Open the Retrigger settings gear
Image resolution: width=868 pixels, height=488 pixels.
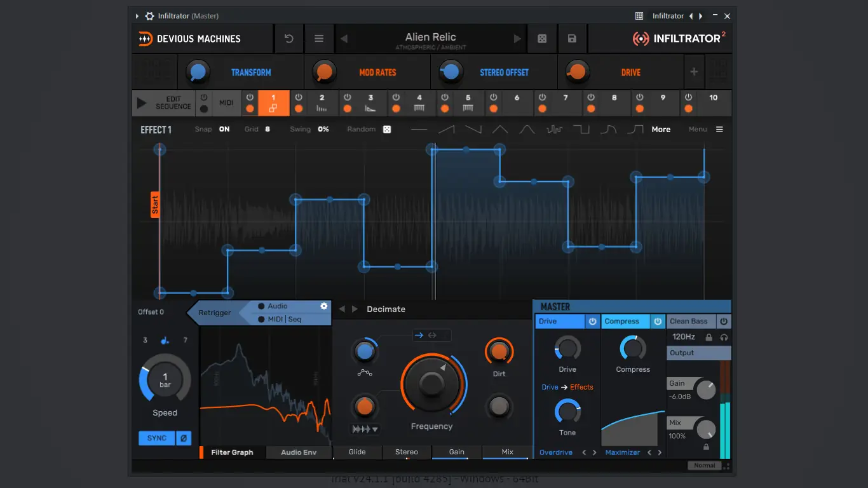pos(324,306)
